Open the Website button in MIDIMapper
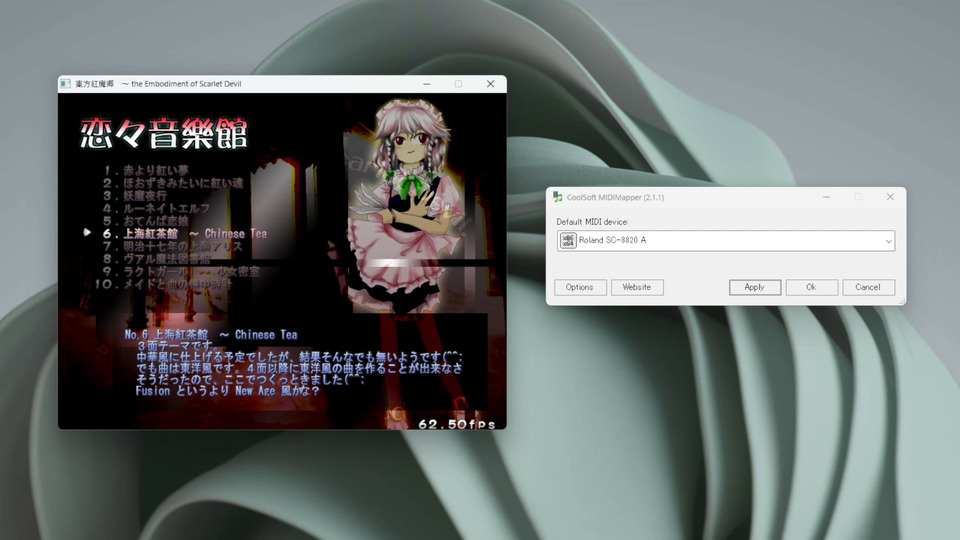This screenshot has width=960, height=540. 637,287
